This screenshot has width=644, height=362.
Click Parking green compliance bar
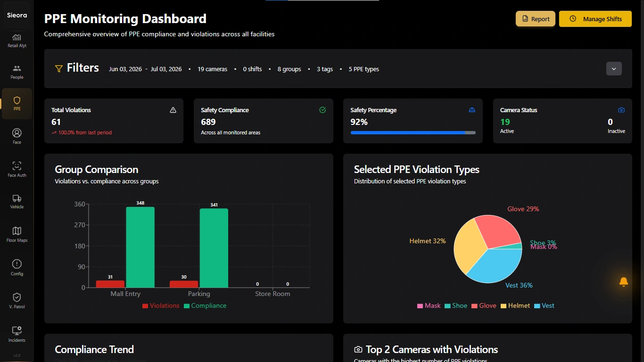coord(214,248)
